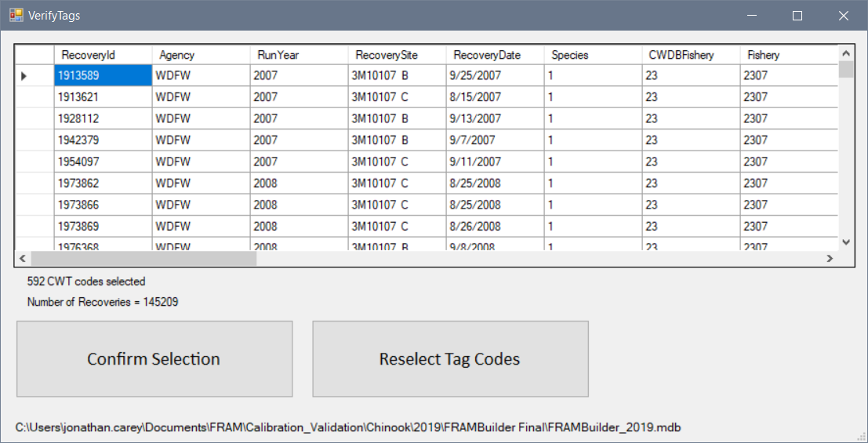Click the Reselect Tag Codes button
This screenshot has height=443, width=868.
[450, 359]
